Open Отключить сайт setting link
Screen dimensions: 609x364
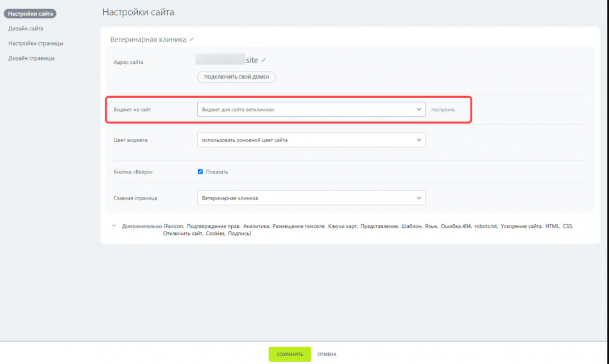183,234
